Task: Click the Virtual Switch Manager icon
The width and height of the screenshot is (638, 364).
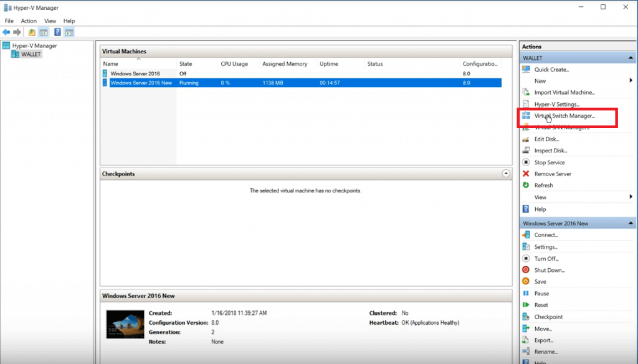Action: pyautogui.click(x=526, y=115)
